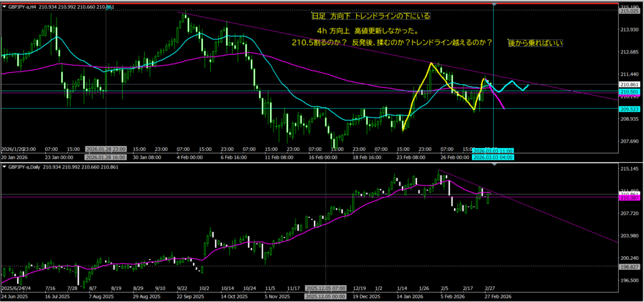The height and width of the screenshot is (302, 644).
Task: Select the '4h 方向上 高値更新しなかった。' annotation text
Action: pyautogui.click(x=369, y=31)
